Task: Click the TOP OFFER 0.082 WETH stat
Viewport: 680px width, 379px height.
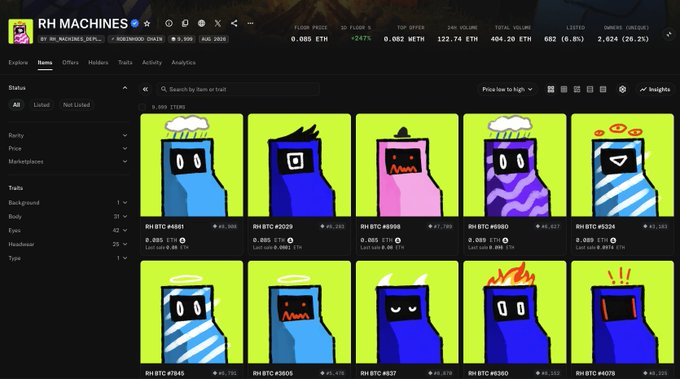Action: coord(404,34)
